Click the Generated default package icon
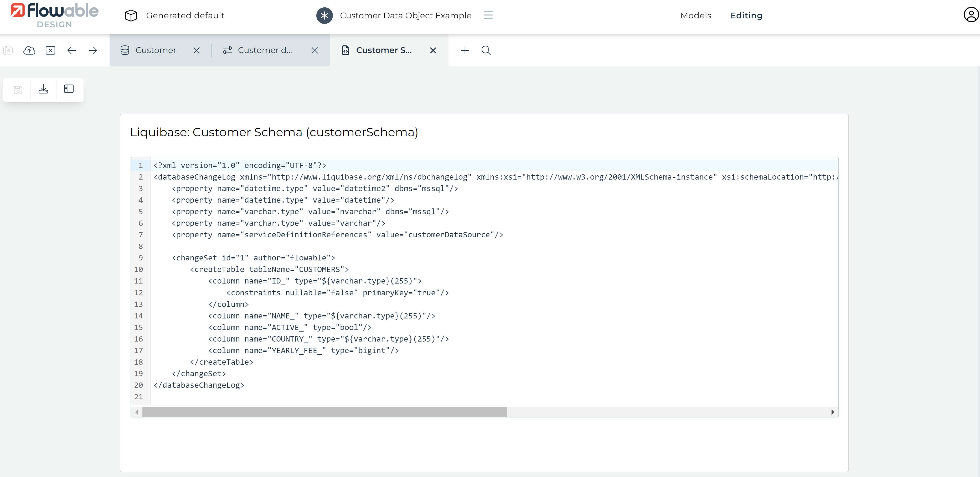Screen dimensions: 980x477 click(x=131, y=15)
